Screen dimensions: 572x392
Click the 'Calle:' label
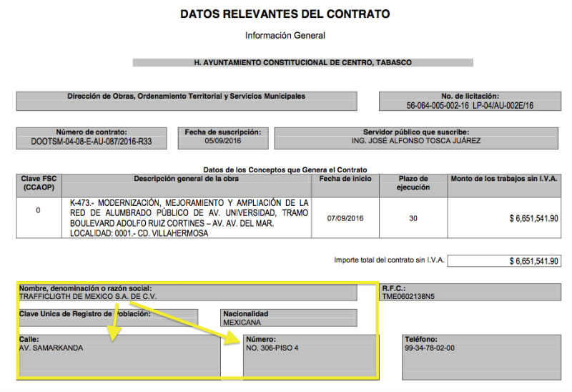(29, 339)
